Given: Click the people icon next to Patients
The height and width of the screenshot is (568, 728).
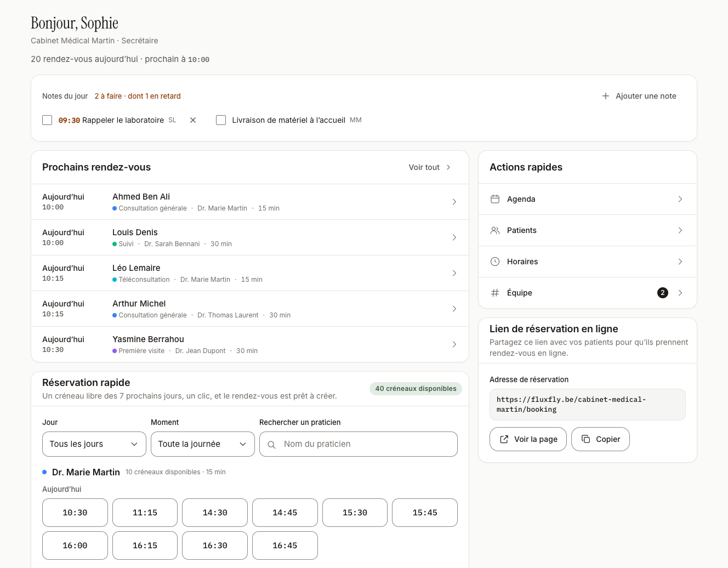Looking at the screenshot, I should pos(495,230).
